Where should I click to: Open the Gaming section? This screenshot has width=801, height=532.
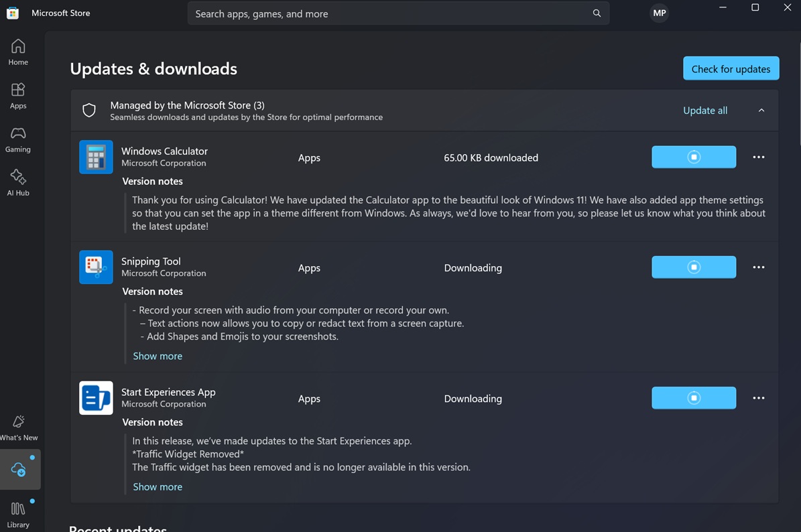[18, 139]
